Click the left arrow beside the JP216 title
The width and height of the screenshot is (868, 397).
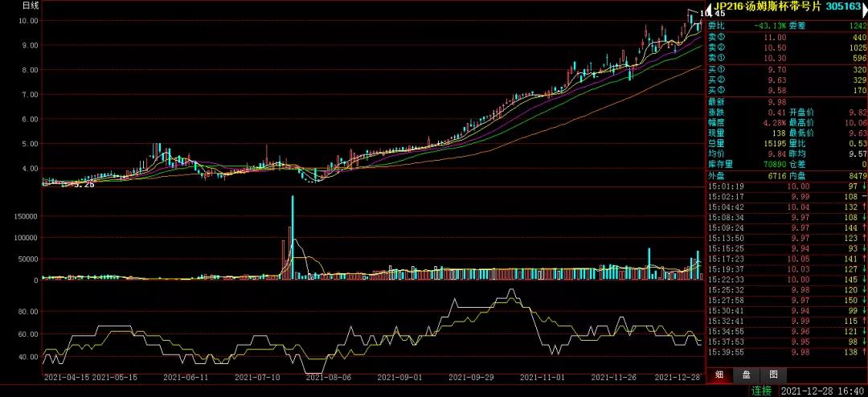(x=710, y=7)
